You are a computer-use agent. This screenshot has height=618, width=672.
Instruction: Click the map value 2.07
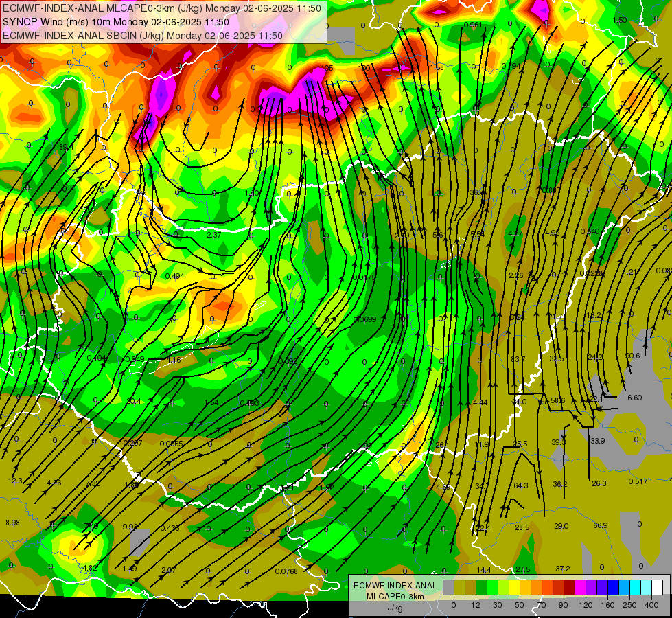pyautogui.click(x=168, y=570)
